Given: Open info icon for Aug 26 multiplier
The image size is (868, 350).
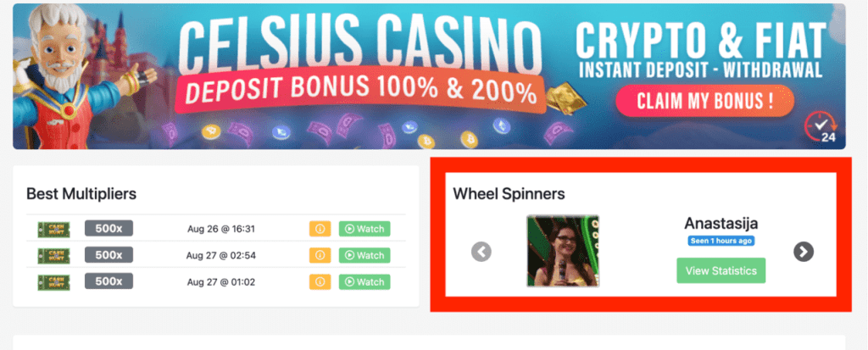Looking at the screenshot, I should click(320, 229).
